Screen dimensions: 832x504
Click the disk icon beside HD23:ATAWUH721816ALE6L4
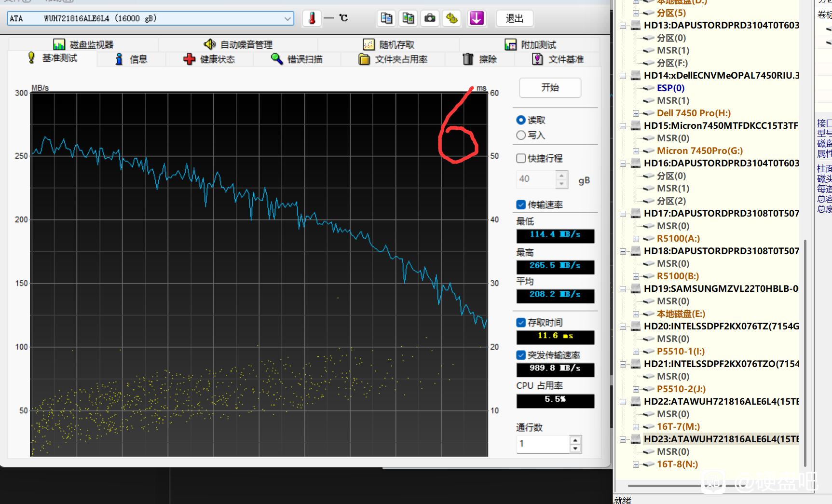point(636,439)
